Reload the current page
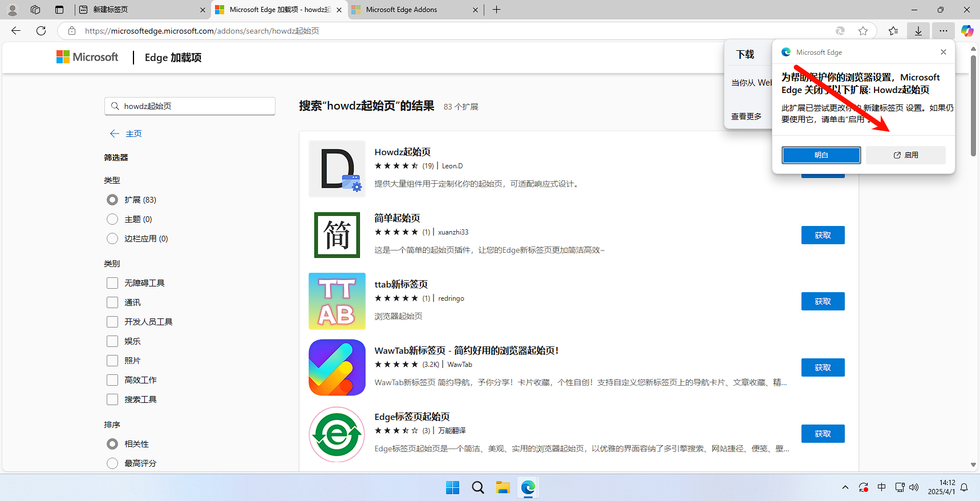 pos(41,31)
